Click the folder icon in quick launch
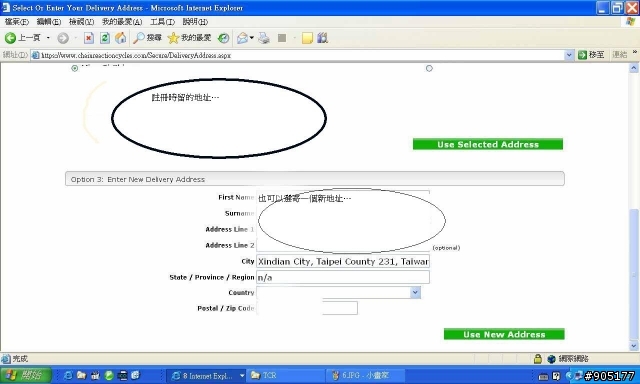640x384 pixels. pyautogui.click(x=81, y=375)
